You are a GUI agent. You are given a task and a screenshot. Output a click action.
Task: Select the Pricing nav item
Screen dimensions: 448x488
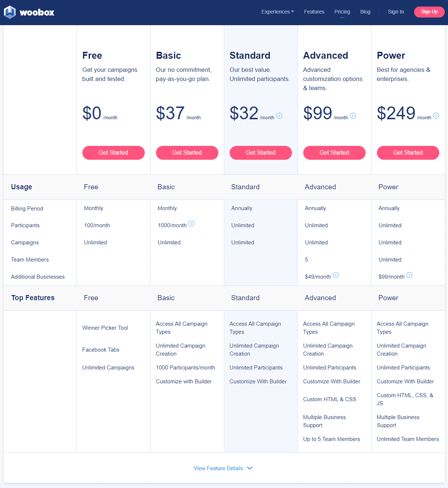(342, 11)
